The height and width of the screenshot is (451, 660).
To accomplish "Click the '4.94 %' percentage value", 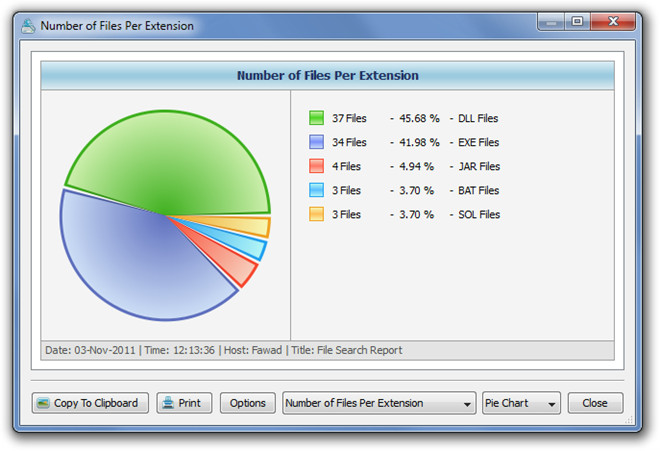I will [x=416, y=166].
